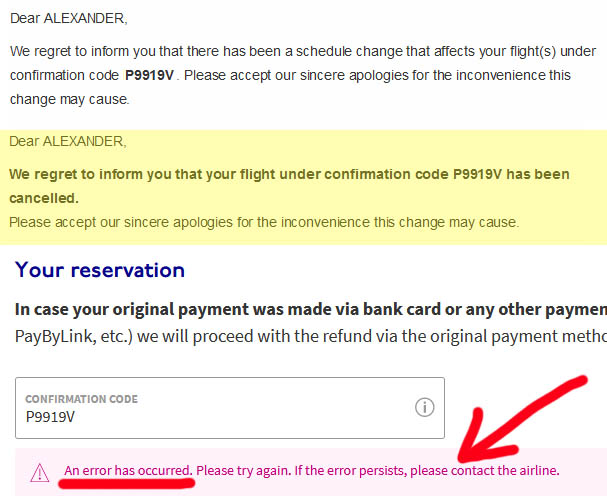Click the red underline beneath the error text
This screenshot has height=496, width=607.
tap(127, 483)
